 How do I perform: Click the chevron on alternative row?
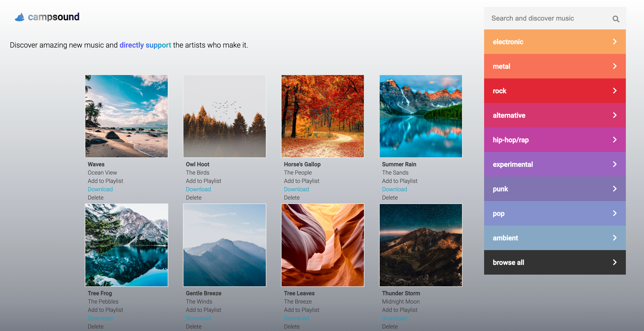(x=615, y=115)
